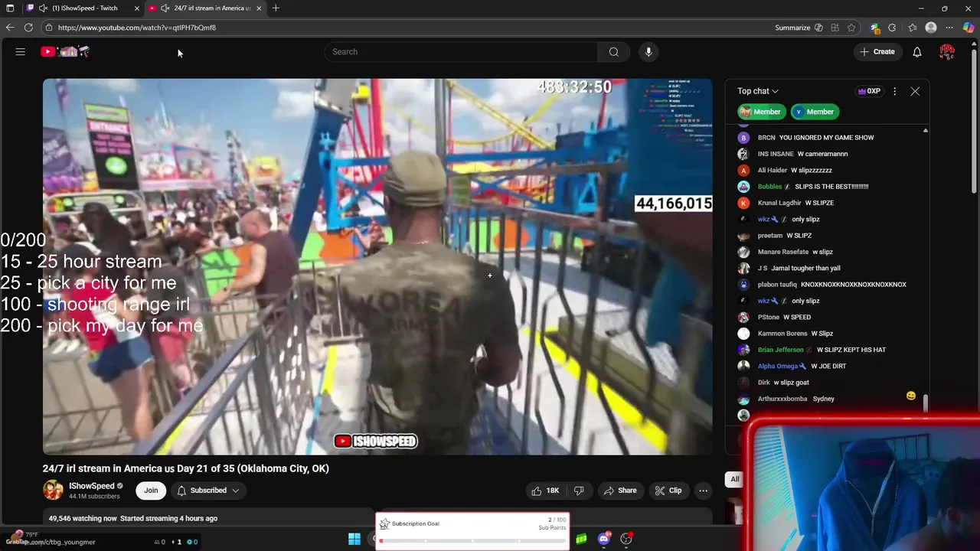Click Summarize in the address bar

coord(792,28)
